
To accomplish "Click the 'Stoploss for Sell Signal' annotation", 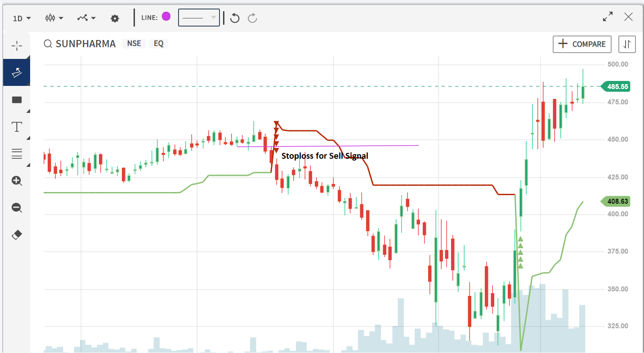I will click(x=325, y=156).
